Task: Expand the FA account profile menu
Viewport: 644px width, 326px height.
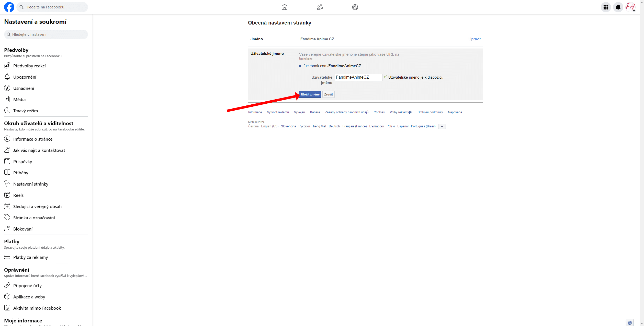Action: tap(630, 7)
